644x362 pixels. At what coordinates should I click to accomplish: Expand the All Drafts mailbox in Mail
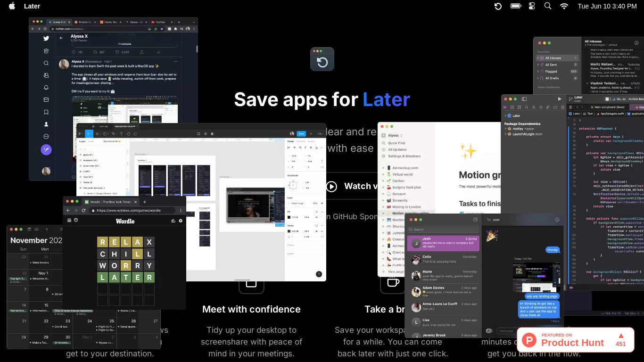pyautogui.click(x=538, y=78)
